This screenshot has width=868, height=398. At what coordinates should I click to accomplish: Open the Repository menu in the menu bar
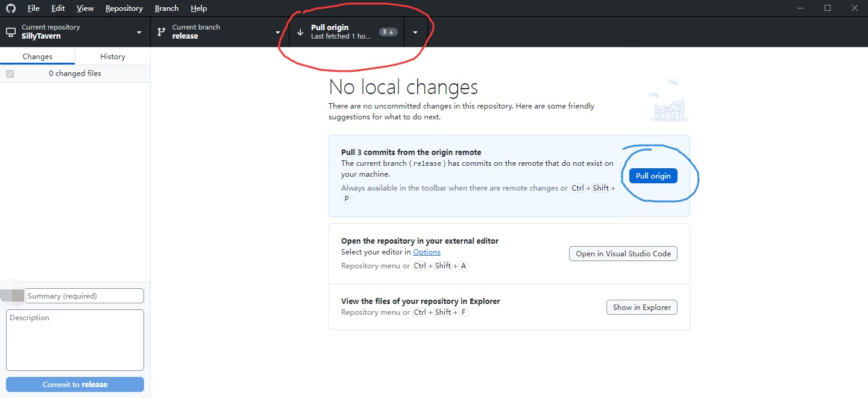click(x=124, y=8)
